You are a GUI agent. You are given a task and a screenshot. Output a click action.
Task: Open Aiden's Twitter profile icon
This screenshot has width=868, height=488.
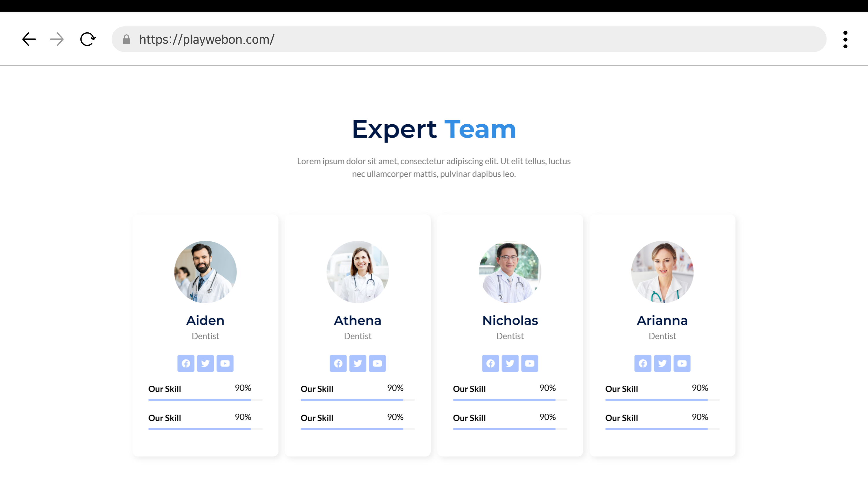[205, 363]
